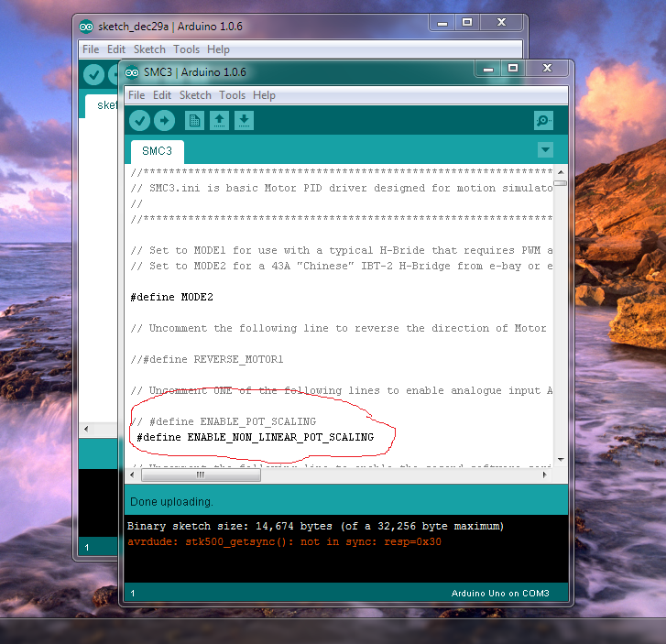
Task: Maximize the SMC3 window
Action: [x=513, y=69]
